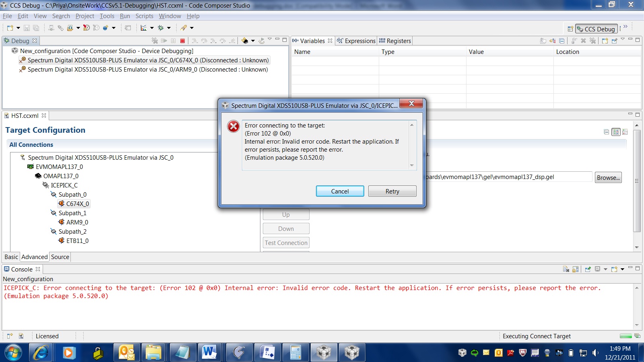Toggle the Scroll Lock icon in Console

[x=575, y=269]
